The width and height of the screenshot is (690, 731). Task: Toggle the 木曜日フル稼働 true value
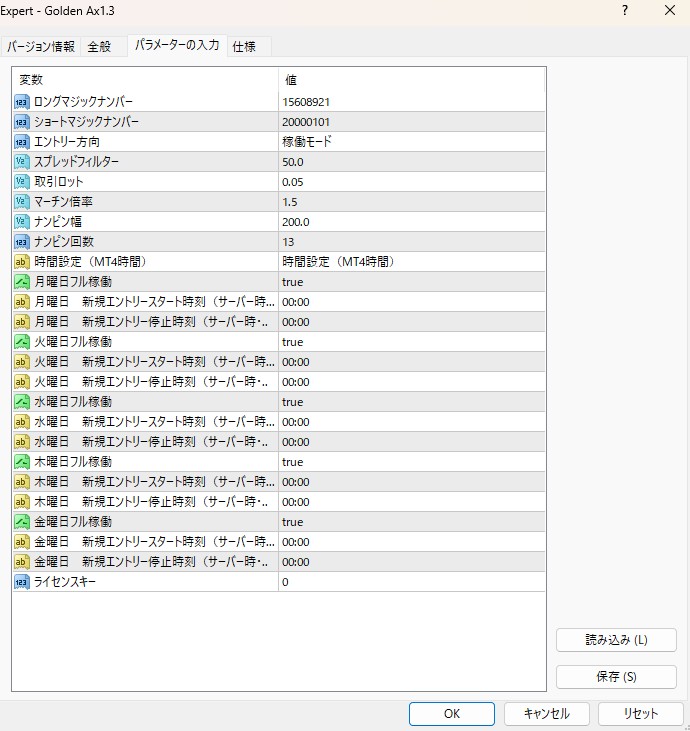[x=412, y=462]
